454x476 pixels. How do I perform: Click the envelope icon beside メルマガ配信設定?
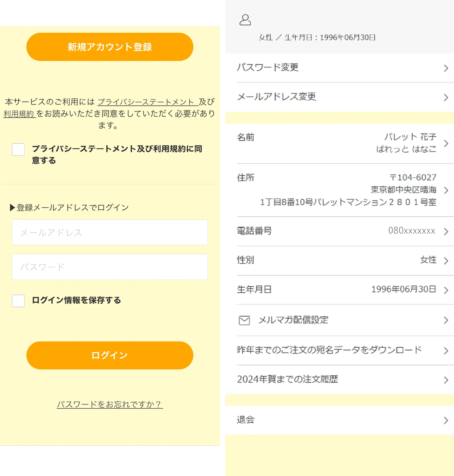pyautogui.click(x=244, y=320)
